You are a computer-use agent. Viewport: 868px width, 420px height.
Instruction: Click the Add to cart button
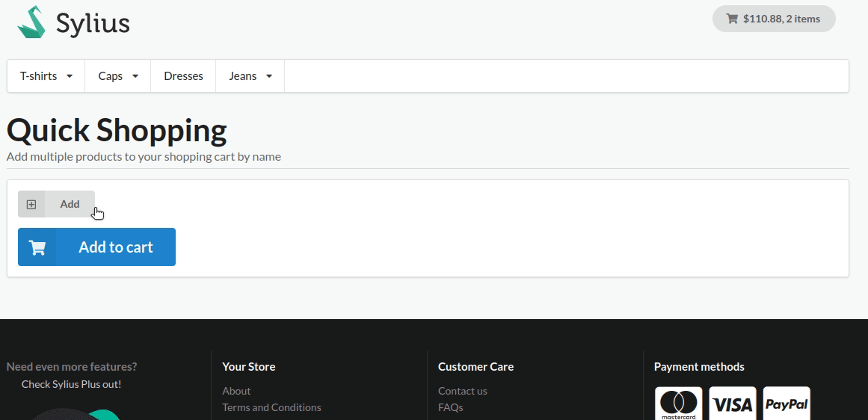[97, 247]
